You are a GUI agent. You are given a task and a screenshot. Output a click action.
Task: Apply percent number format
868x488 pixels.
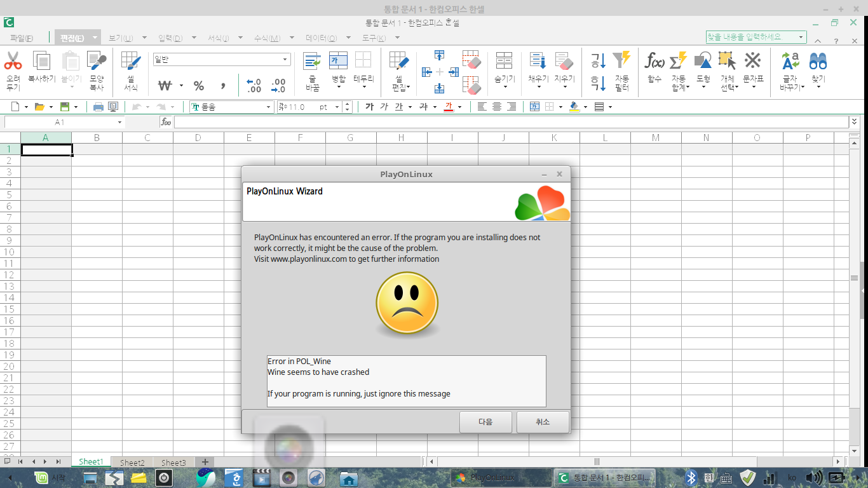tap(199, 86)
